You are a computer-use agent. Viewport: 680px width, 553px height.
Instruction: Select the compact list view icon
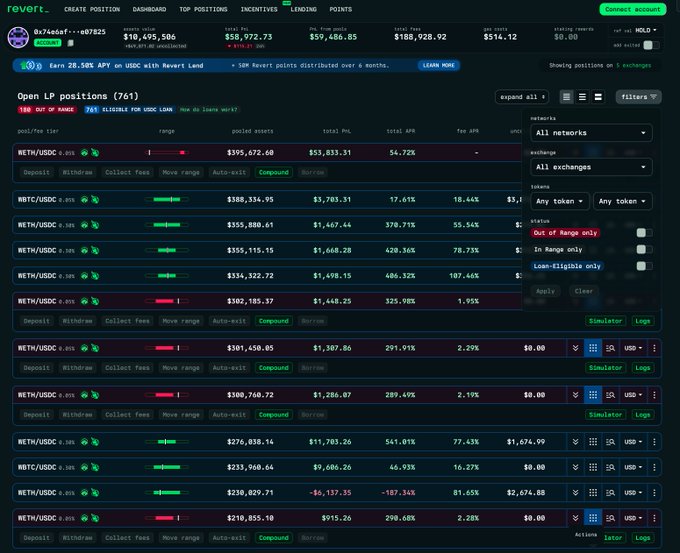point(566,97)
